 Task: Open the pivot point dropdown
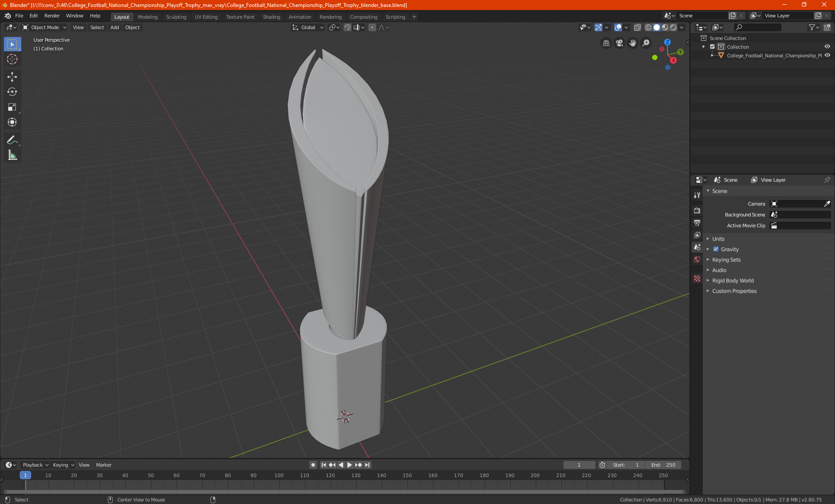pyautogui.click(x=334, y=27)
